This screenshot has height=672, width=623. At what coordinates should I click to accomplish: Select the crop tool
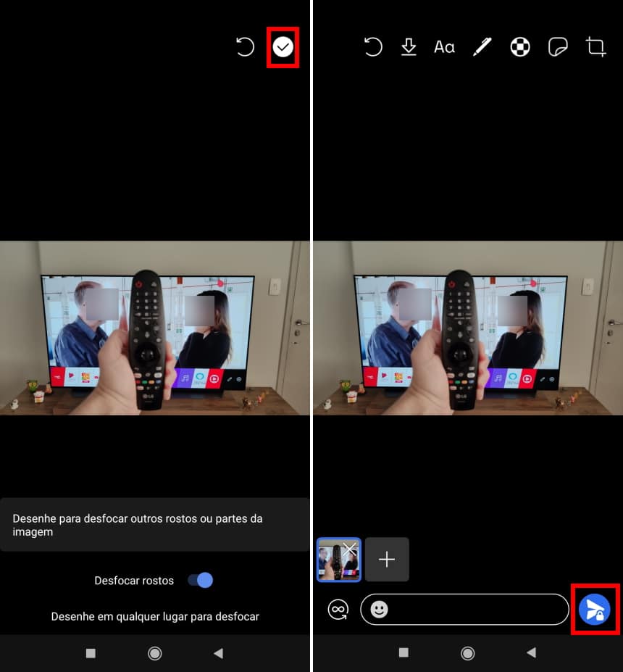coord(595,48)
